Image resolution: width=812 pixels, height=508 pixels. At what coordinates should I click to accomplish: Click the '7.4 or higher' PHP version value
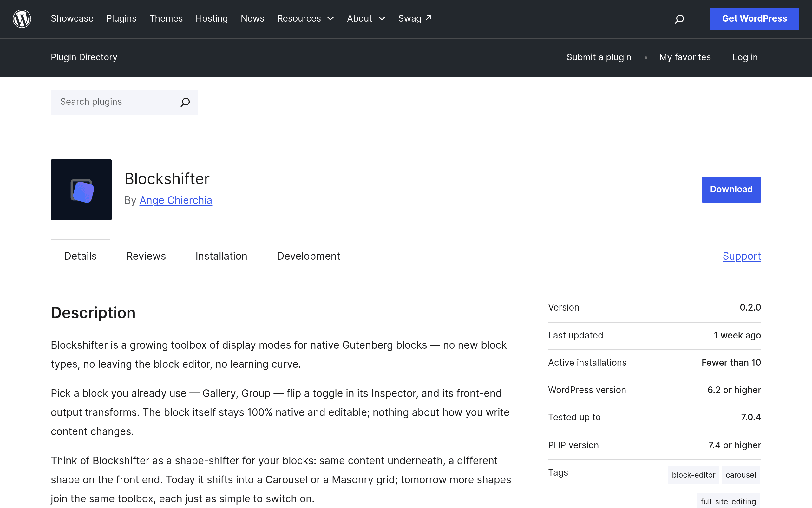(x=735, y=445)
